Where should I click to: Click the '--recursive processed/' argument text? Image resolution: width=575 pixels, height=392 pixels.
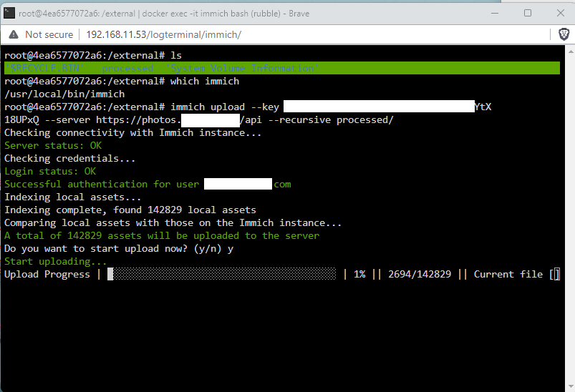tap(331, 119)
